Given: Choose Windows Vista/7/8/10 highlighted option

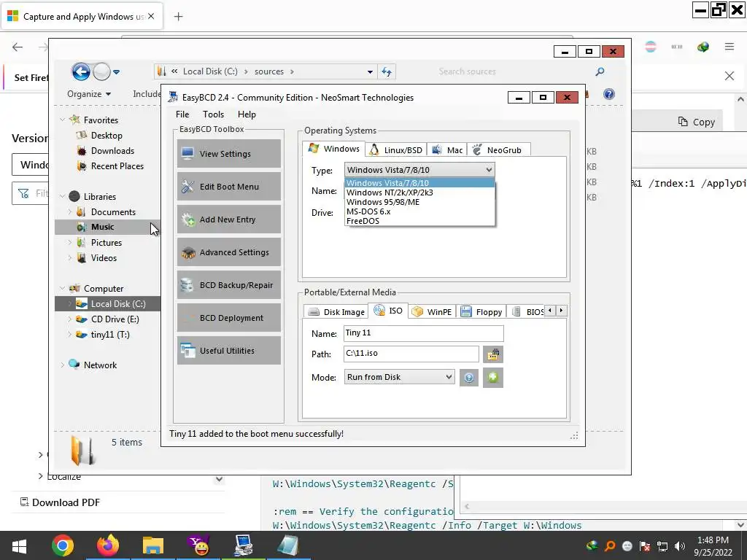Looking at the screenshot, I should pyautogui.click(x=419, y=183).
